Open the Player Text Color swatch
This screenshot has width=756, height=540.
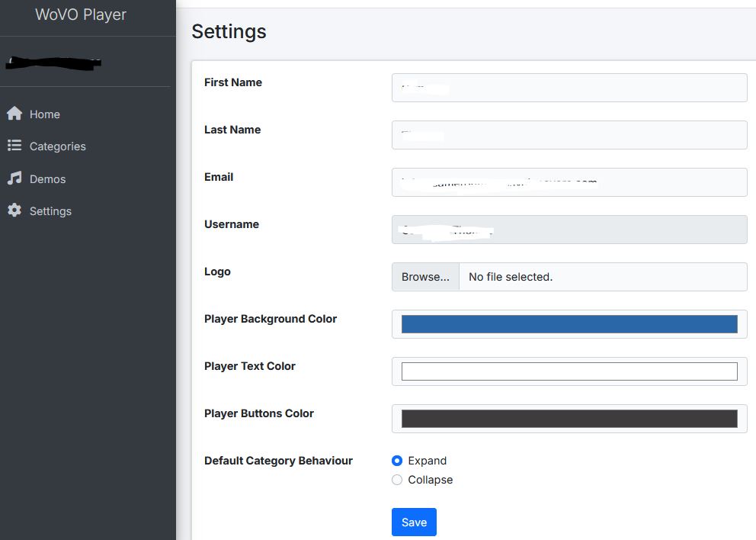click(x=569, y=371)
